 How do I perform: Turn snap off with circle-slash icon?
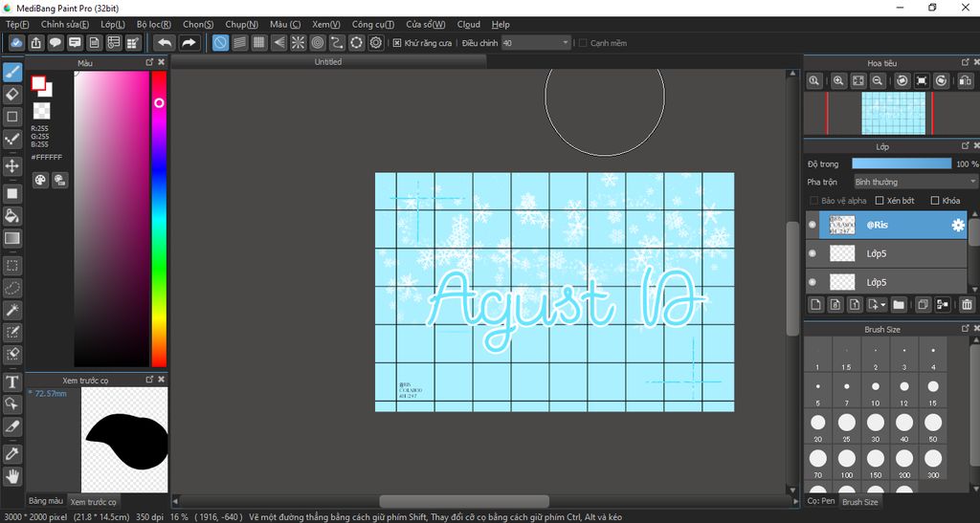click(x=221, y=42)
